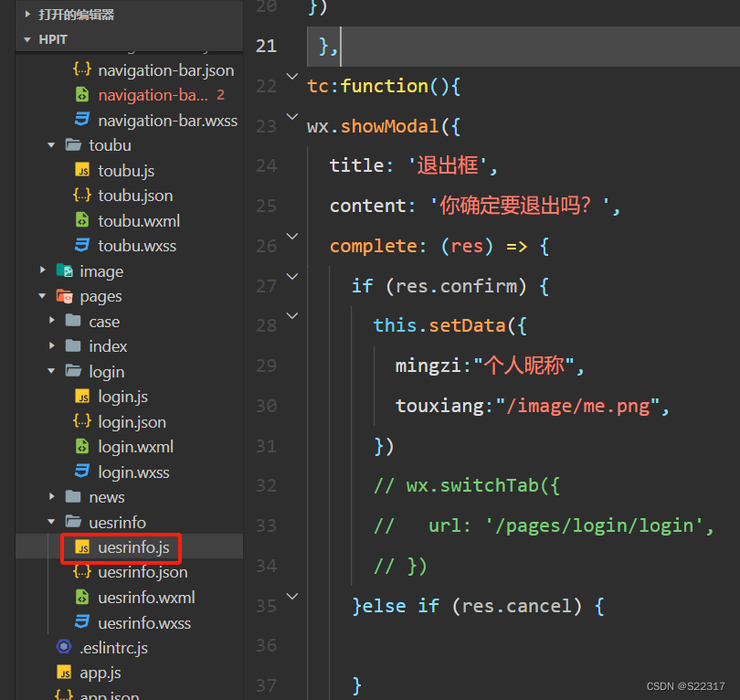This screenshot has height=700, width=740.
Task: Expand the case folder arrow
Action: [52, 321]
